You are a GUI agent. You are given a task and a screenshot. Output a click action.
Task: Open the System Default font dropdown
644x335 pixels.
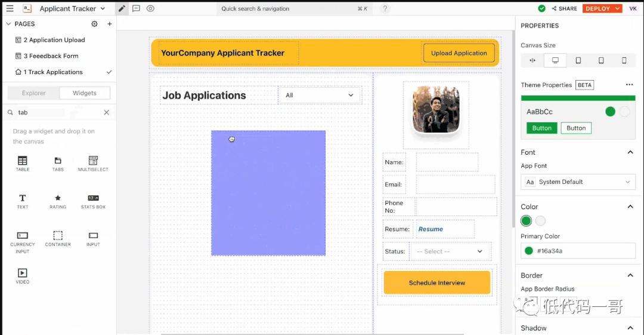coord(578,182)
